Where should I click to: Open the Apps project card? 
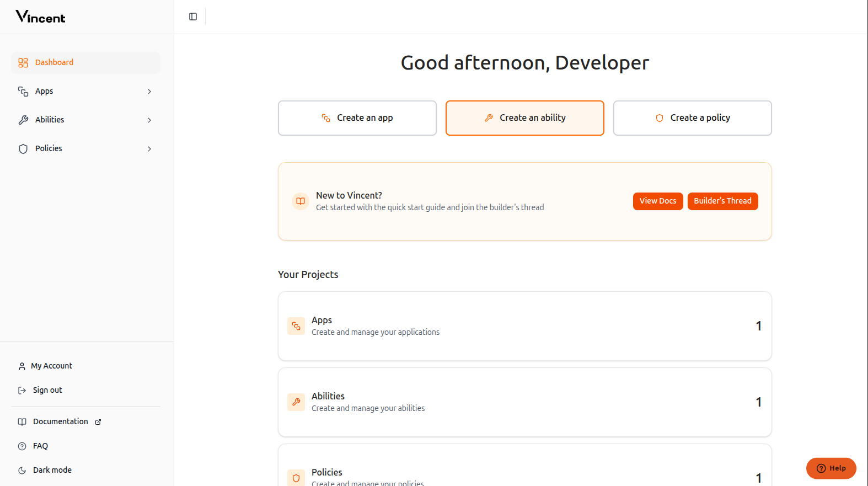(525, 326)
